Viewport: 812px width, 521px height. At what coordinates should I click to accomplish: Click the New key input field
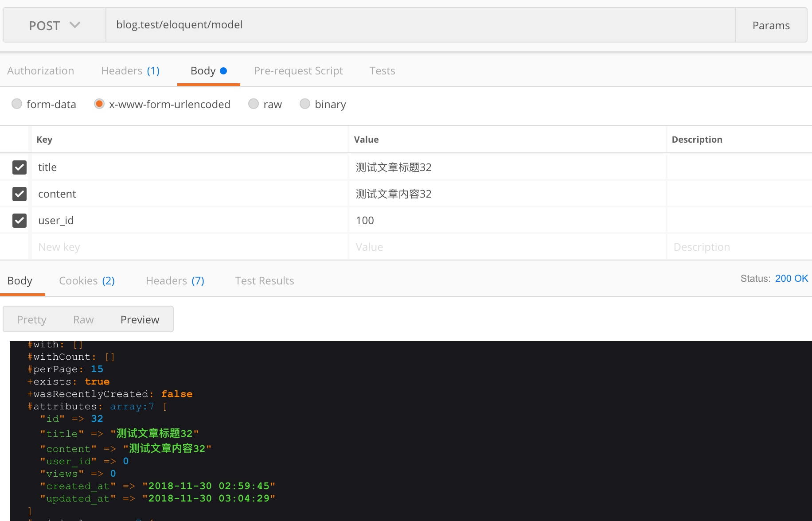click(x=190, y=247)
